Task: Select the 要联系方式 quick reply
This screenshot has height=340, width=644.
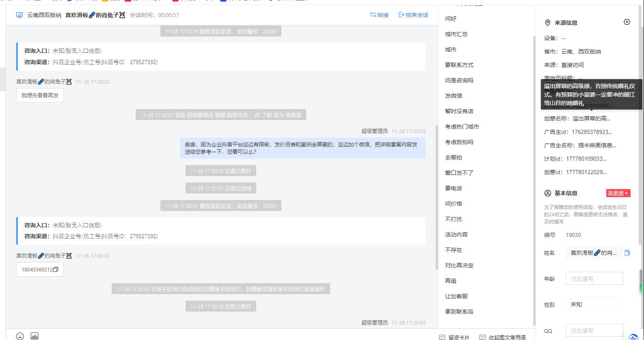Action: (x=459, y=65)
